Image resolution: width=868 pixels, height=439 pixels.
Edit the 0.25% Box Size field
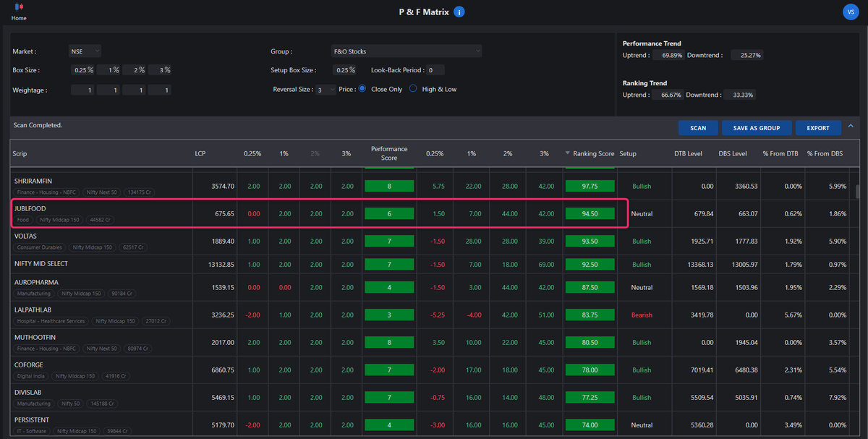coord(83,70)
